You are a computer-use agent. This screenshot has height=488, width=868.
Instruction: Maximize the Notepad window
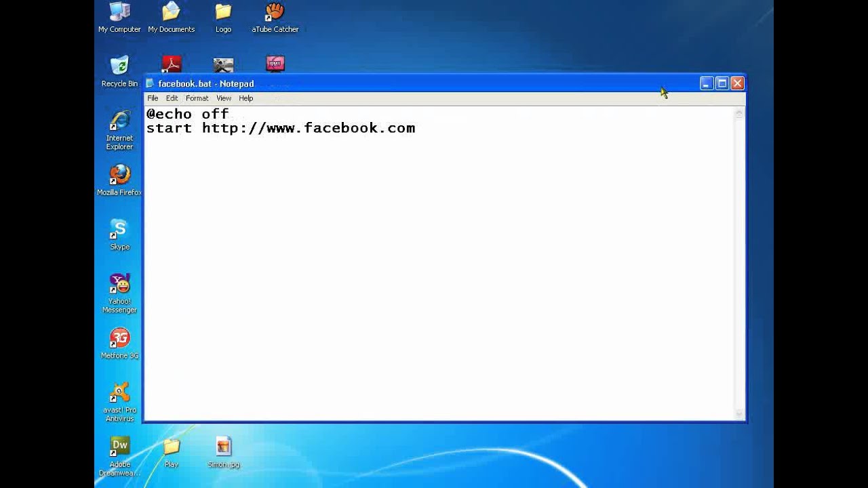tap(722, 83)
